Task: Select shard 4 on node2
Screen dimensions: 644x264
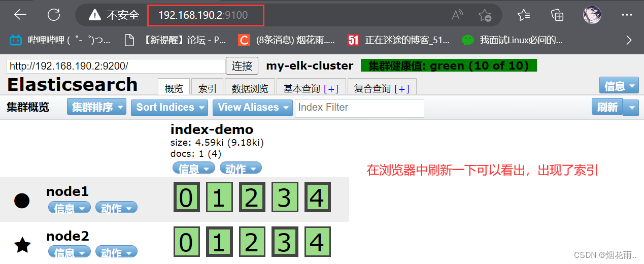Action: (x=318, y=242)
